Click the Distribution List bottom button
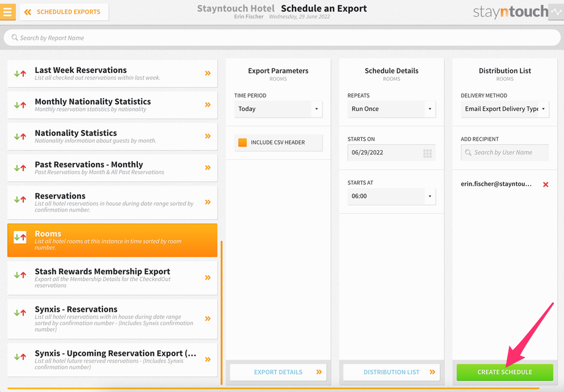 (x=391, y=372)
